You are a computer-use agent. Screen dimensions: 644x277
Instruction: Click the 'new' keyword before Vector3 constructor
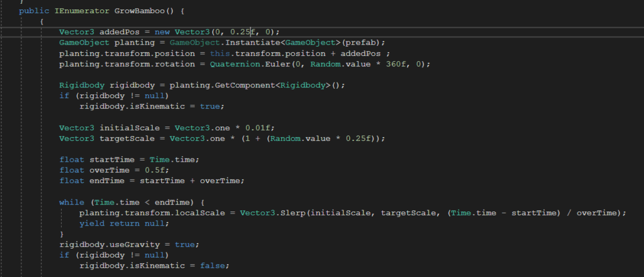(162, 32)
